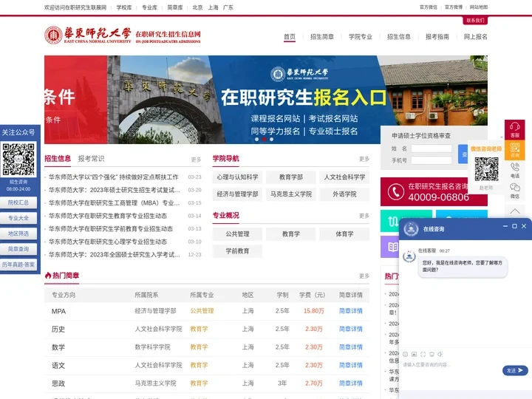Click the orange 咨询 QR code icon

[515, 149]
